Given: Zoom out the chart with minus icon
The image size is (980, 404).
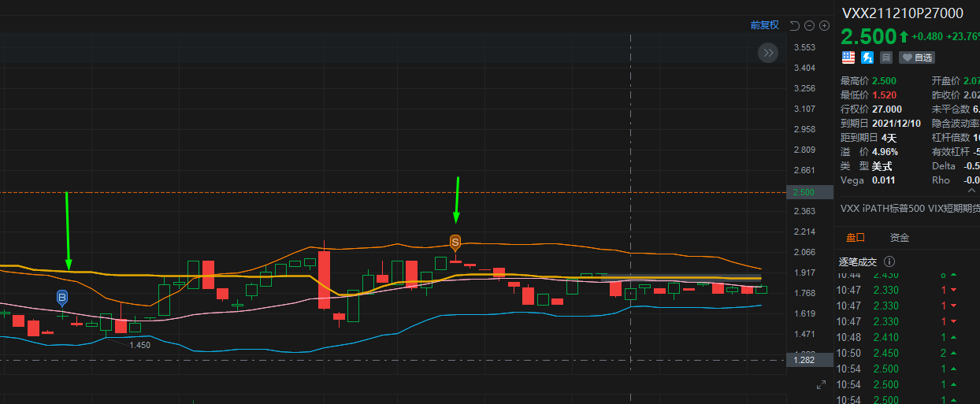Looking at the screenshot, I should tap(810, 25).
